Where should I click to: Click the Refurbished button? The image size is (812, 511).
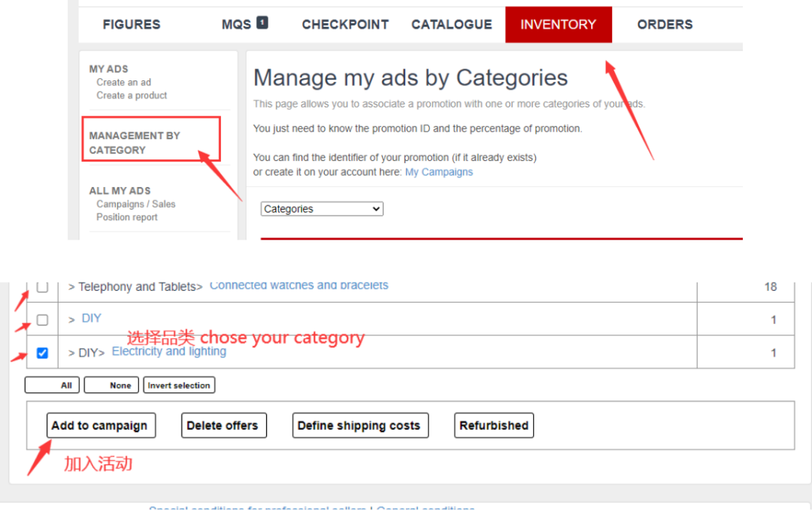tap(494, 425)
